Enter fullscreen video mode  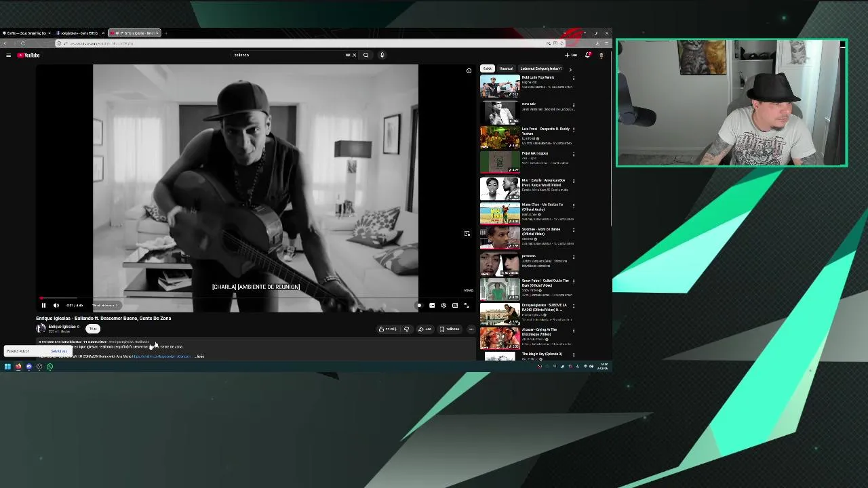click(467, 306)
